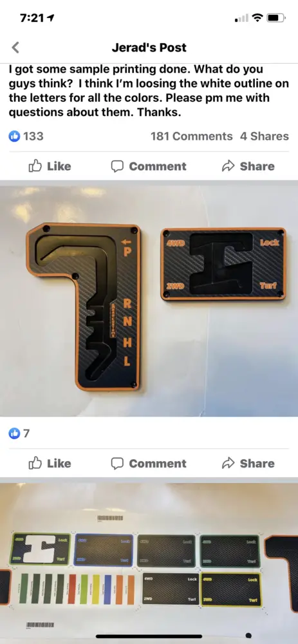Tap thumbs-up icon under the photo
The height and width of the screenshot is (644, 298).
coord(35,463)
